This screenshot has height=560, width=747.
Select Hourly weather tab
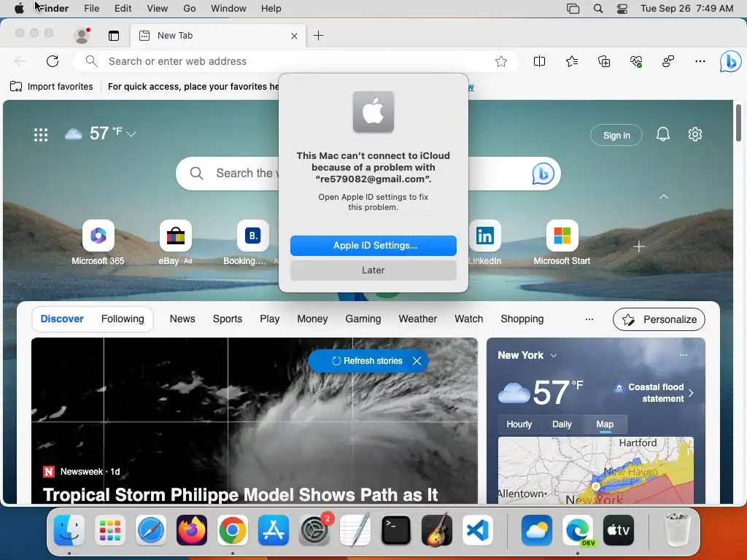519,424
